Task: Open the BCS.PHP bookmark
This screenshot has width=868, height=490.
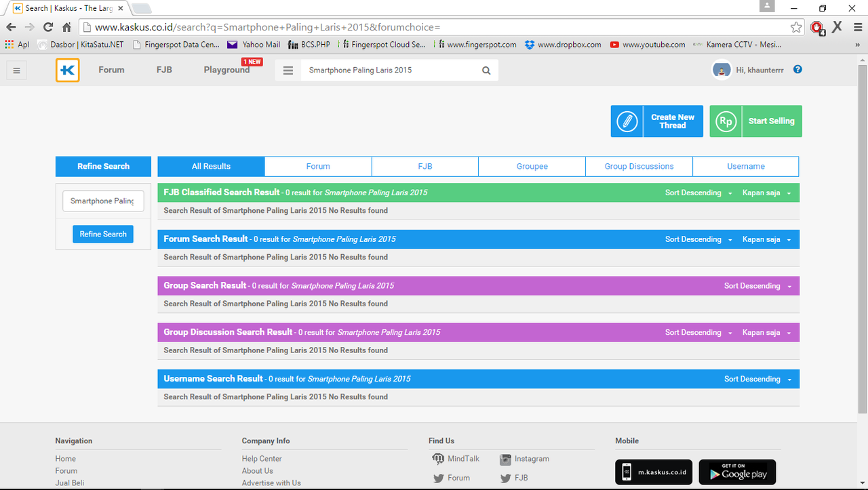Action: 309,45
